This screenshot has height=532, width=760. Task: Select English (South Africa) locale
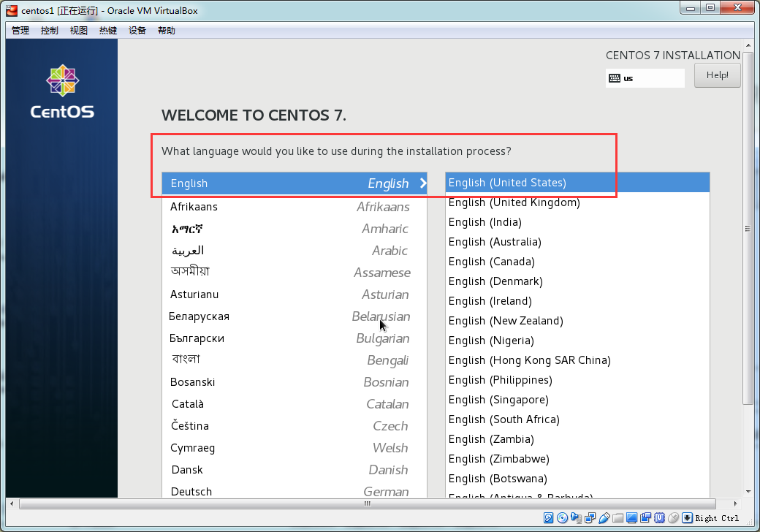point(577,419)
